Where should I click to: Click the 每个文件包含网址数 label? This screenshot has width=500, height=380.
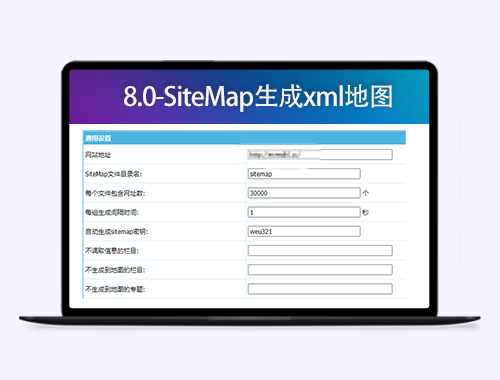pos(115,193)
